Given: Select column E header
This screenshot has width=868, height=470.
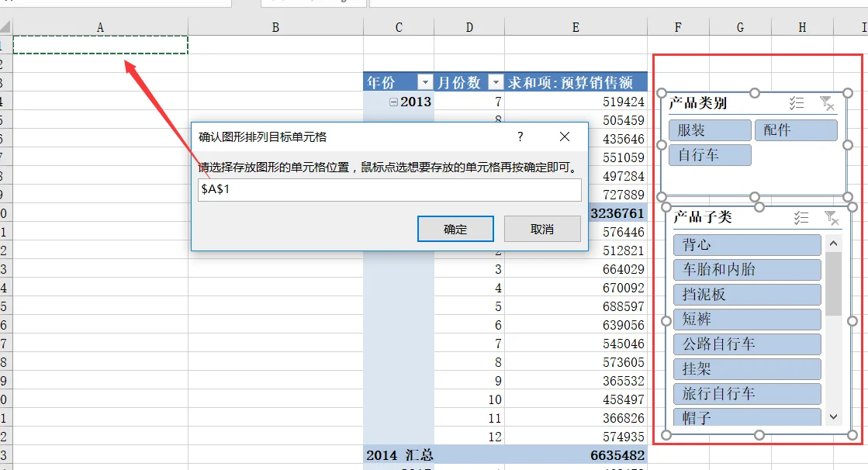Looking at the screenshot, I should 576,27.
